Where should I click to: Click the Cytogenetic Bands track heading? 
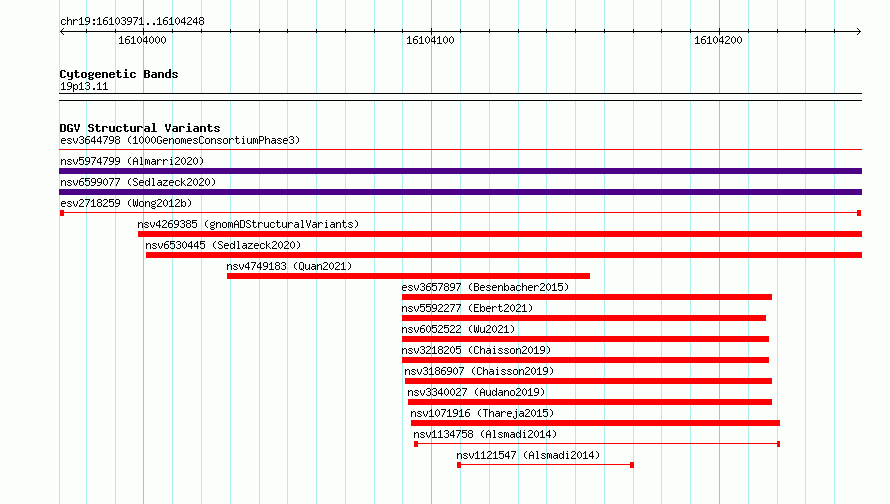pyautogui.click(x=119, y=74)
